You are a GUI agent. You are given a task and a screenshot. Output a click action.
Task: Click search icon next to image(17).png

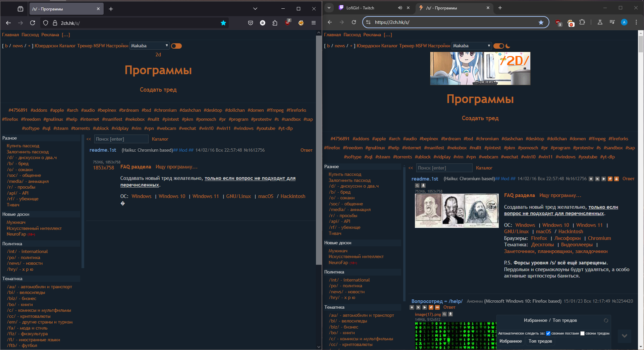(444, 314)
